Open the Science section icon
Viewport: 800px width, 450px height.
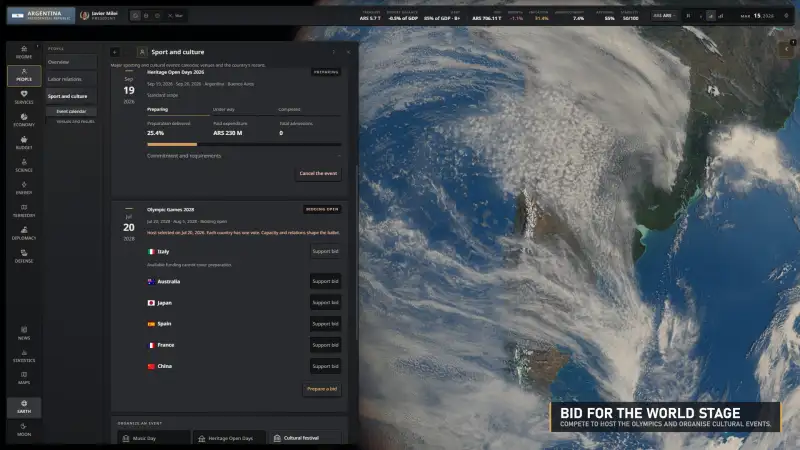coord(24,165)
